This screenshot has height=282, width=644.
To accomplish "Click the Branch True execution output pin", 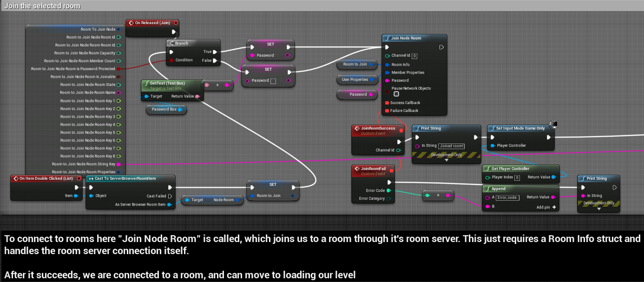I will (215, 52).
